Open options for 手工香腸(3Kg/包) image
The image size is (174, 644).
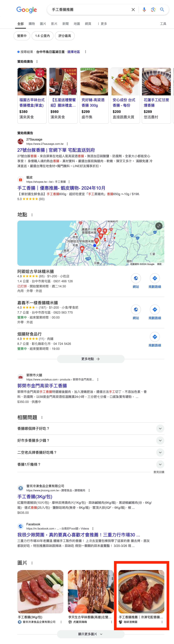pyautogui.click(x=61, y=622)
